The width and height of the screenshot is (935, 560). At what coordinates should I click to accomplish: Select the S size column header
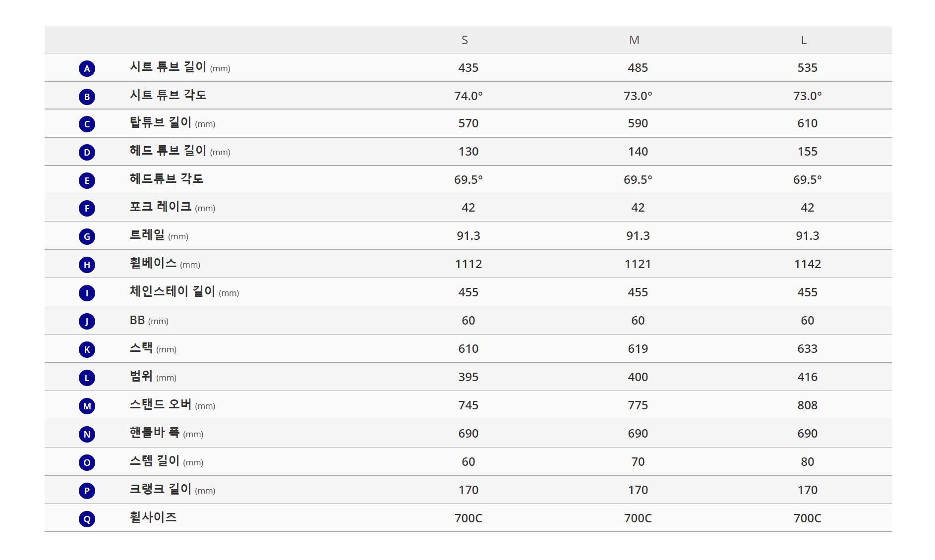point(465,40)
